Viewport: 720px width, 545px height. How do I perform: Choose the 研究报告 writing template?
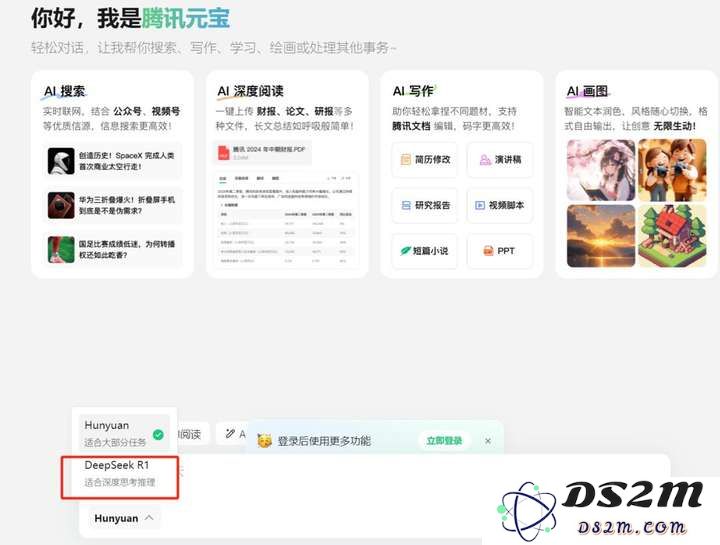click(x=425, y=205)
